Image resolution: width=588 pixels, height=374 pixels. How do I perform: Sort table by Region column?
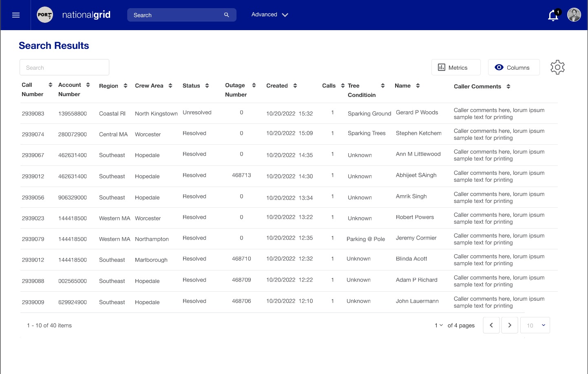click(x=126, y=86)
